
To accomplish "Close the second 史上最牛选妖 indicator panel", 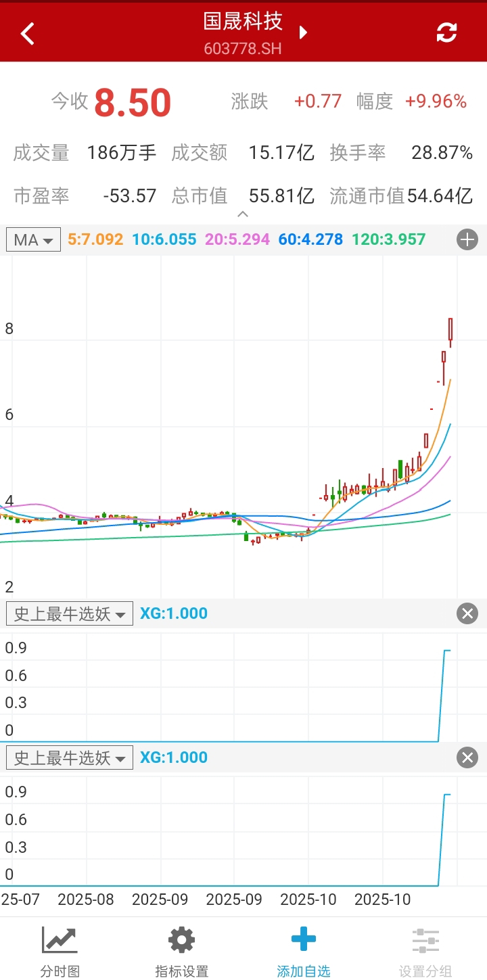I will click(467, 757).
